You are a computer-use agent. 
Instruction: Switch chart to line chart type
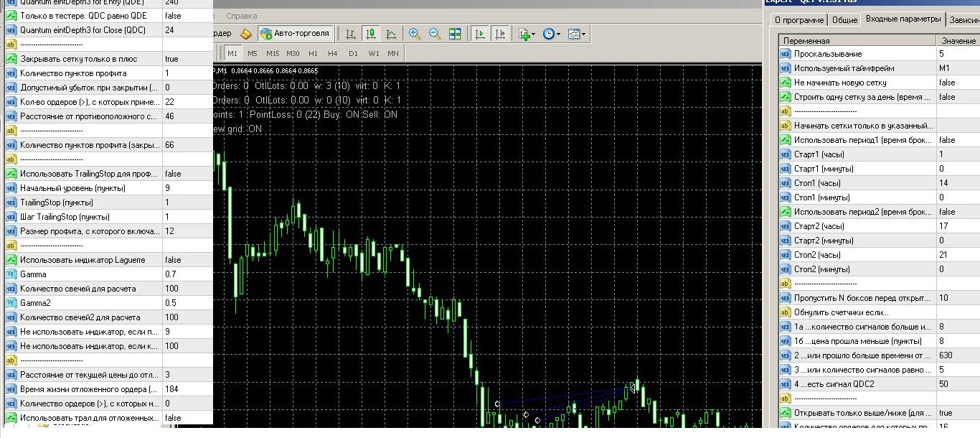391,34
